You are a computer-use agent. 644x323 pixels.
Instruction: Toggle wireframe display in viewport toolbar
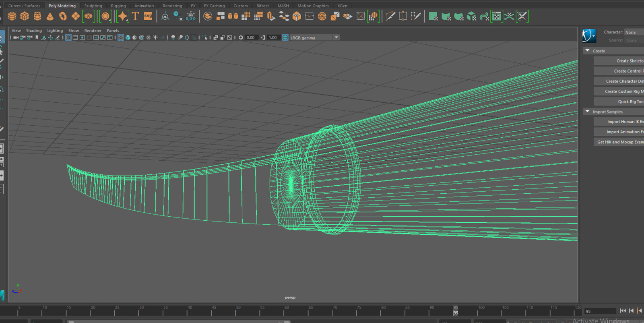(121, 37)
